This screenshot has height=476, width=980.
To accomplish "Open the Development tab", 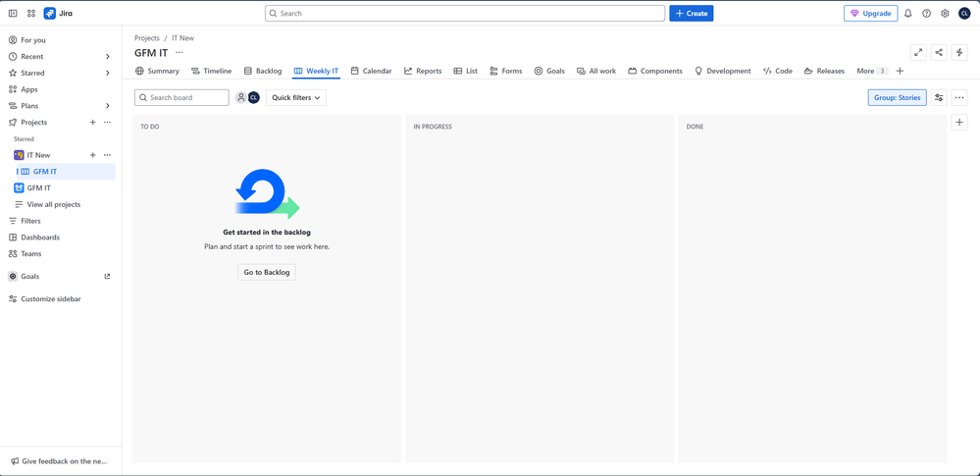I will pyautogui.click(x=723, y=72).
